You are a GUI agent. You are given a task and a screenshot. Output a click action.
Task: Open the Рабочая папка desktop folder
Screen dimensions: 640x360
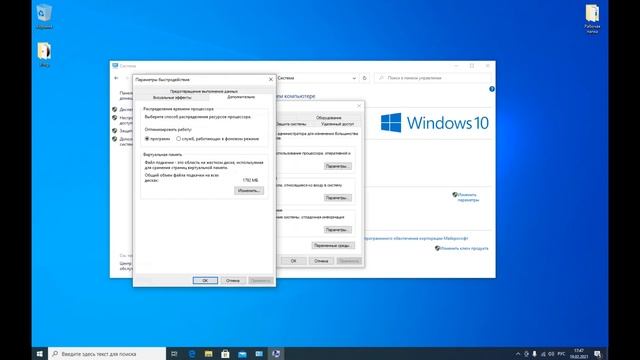(592, 18)
